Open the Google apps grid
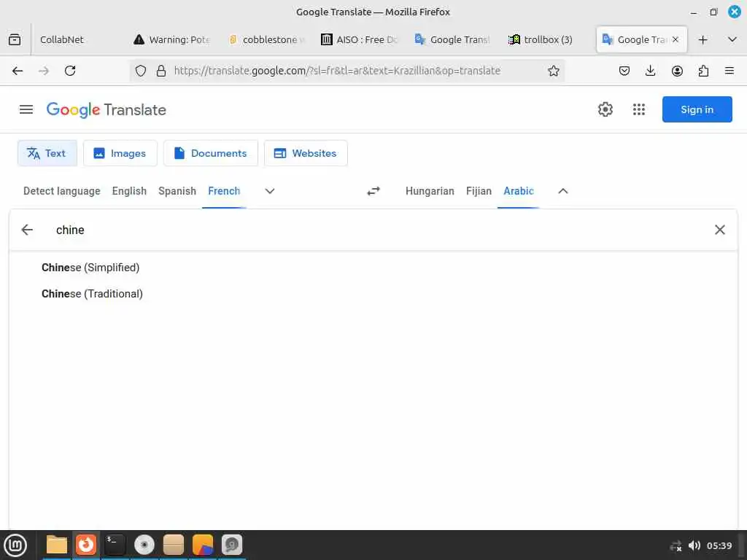The width and height of the screenshot is (747, 560). coord(639,109)
